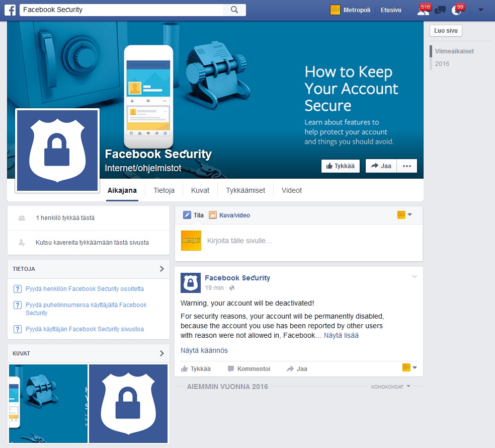Select the Kuva/video composer option
This screenshot has height=448, width=495.
coord(229,215)
